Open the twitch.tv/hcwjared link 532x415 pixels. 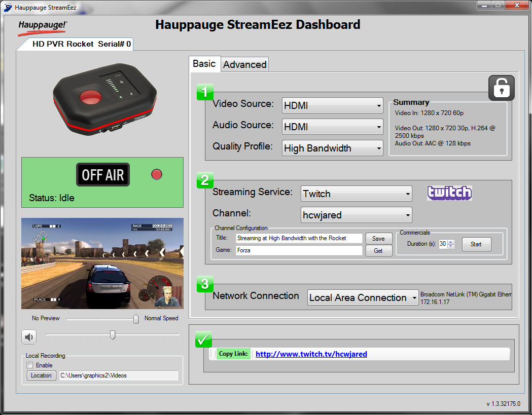[x=311, y=354]
